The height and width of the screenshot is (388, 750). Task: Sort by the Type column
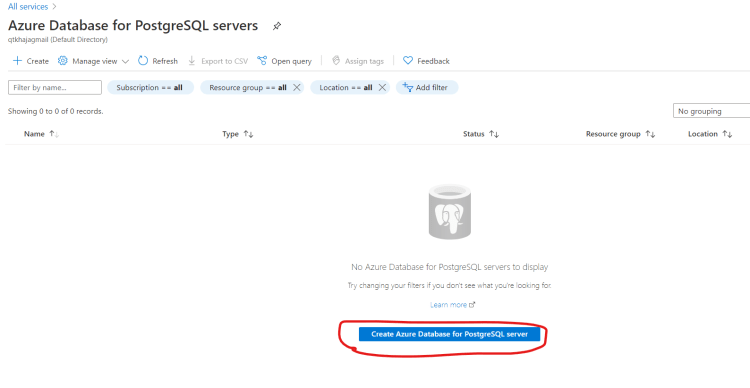tap(238, 134)
